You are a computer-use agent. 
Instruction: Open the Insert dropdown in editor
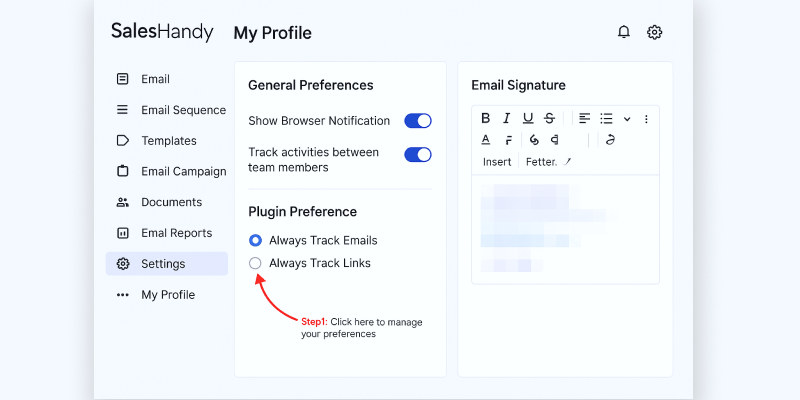tap(497, 162)
